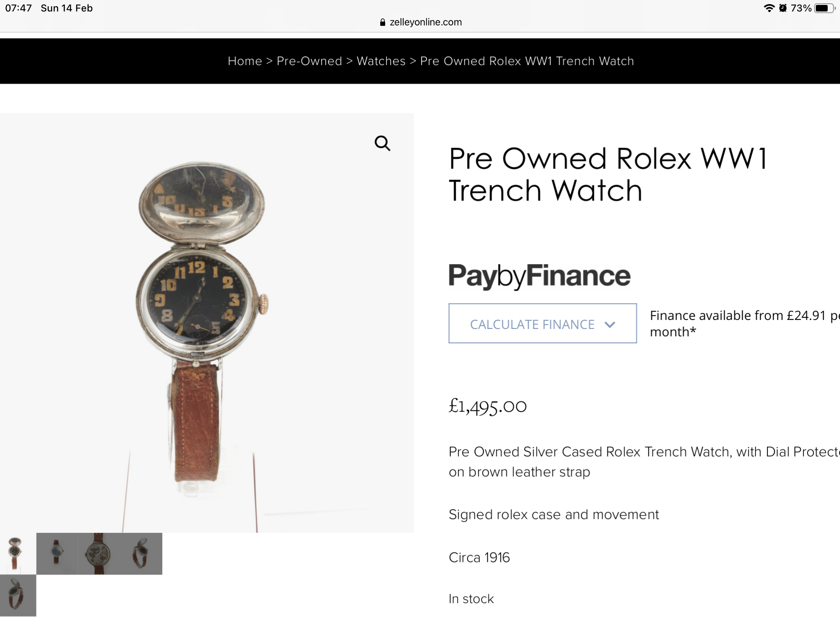Screen dimensions: 840x630
Task: Go to Home in the breadcrumb
Action: 245,61
